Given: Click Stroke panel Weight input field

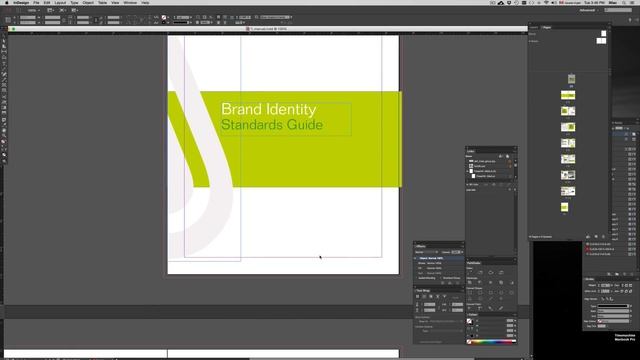Looking at the screenshot, I should (605, 285).
